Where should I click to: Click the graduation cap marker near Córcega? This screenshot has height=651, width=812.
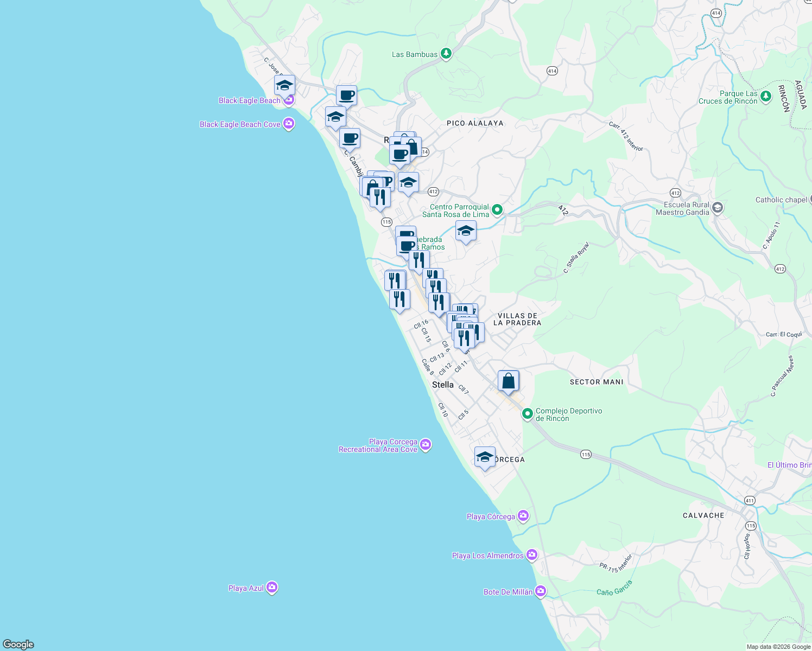click(484, 457)
